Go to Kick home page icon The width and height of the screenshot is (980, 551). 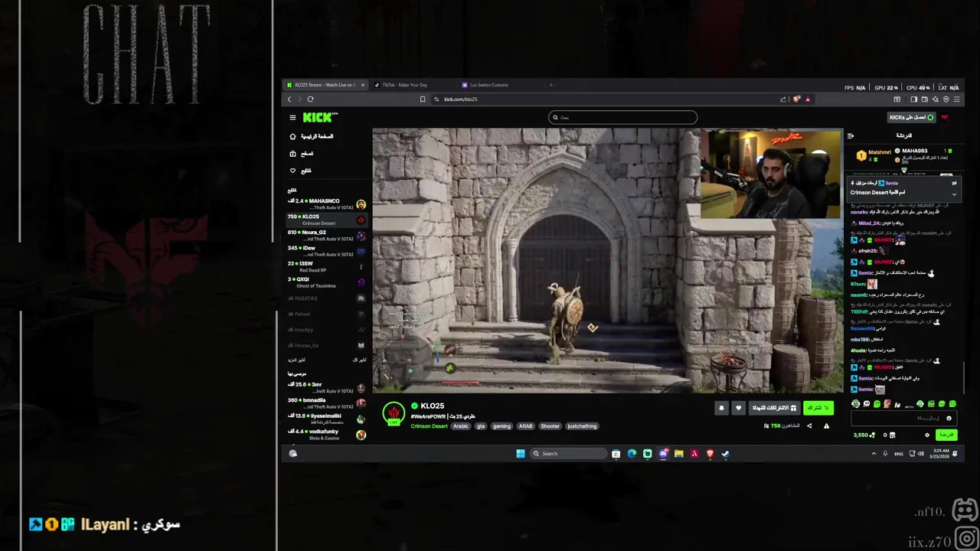tap(292, 136)
